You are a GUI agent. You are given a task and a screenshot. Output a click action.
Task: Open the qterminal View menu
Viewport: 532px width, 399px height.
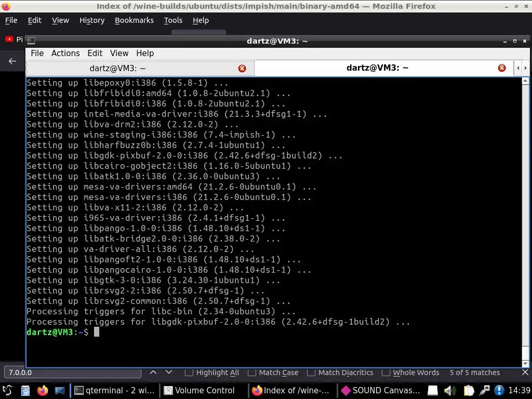click(119, 54)
